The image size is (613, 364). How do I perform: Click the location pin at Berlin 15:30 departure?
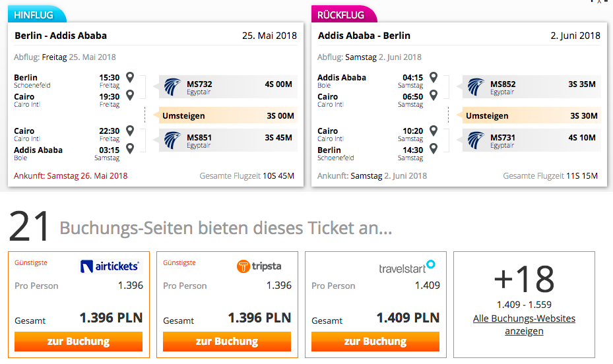pyautogui.click(x=130, y=77)
